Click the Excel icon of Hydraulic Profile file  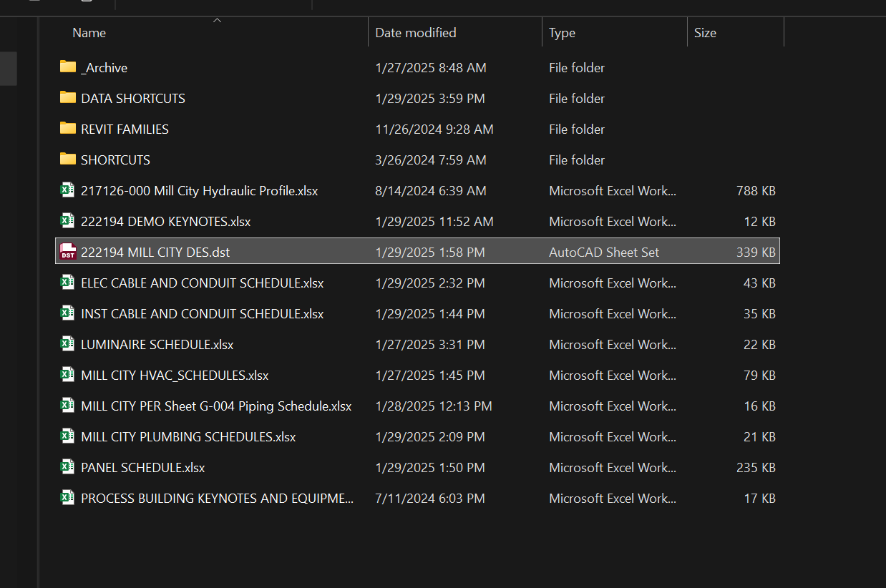pos(68,190)
